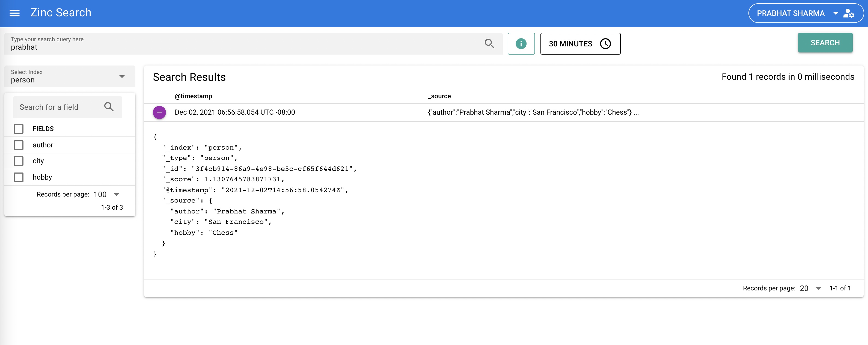868x345 pixels.
Task: Toggle the hobby field checkbox
Action: [x=18, y=177]
